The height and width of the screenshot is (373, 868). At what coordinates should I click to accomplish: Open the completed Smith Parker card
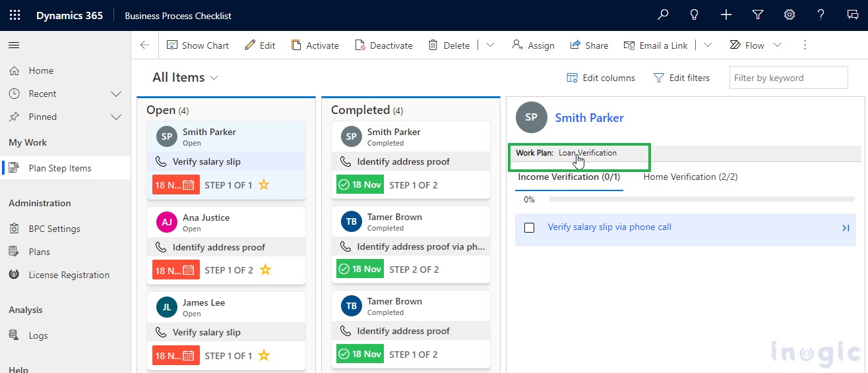coord(411,160)
